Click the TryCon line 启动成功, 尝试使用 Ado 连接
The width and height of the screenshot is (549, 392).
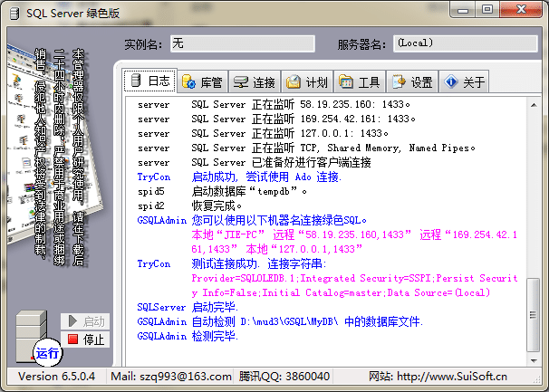tap(239, 177)
